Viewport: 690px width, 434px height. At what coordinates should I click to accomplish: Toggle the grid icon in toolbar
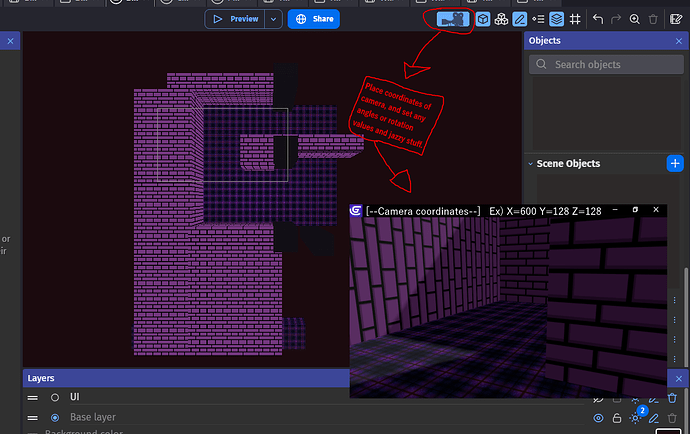tap(576, 19)
